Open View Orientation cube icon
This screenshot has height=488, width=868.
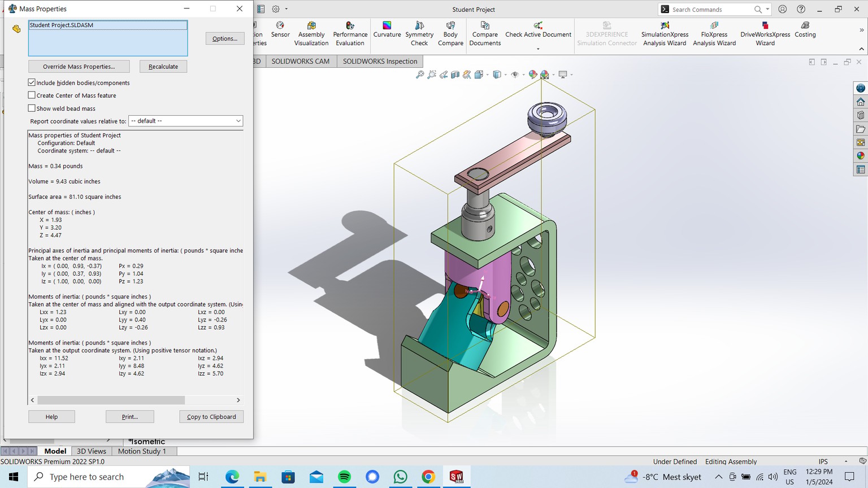(x=479, y=75)
